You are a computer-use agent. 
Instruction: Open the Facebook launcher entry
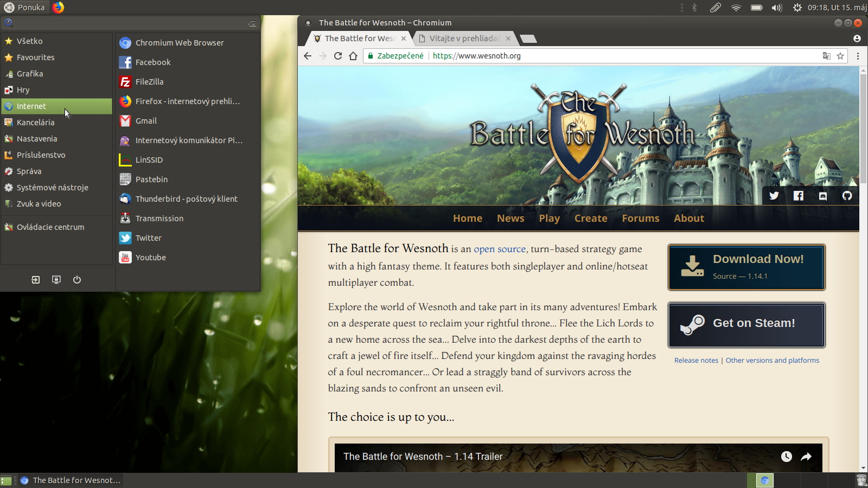coord(187,62)
